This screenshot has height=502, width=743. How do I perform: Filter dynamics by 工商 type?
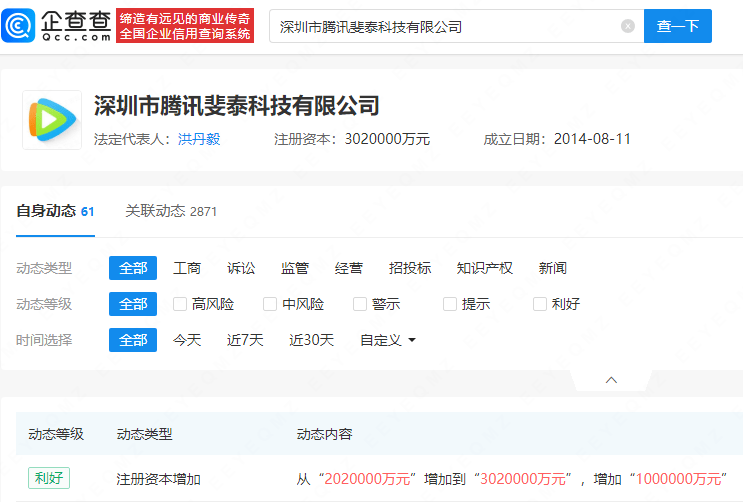click(187, 268)
